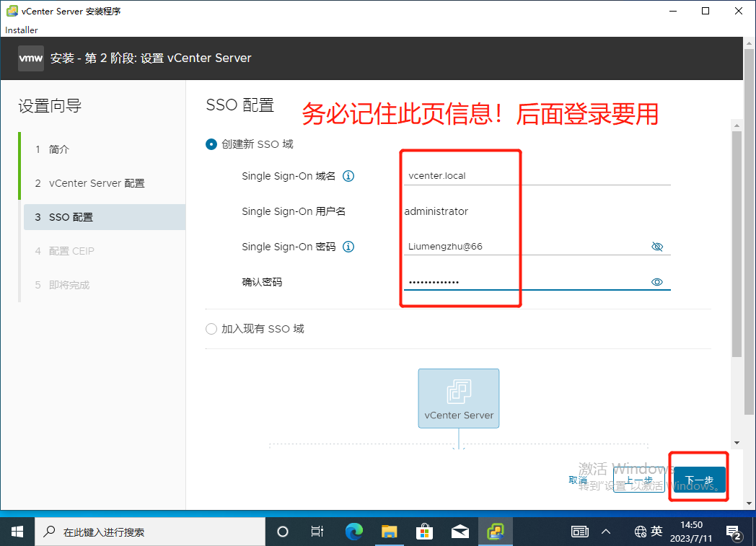Expand hidden system tray icons chevron
This screenshot has width=756, height=546.
pyautogui.click(x=606, y=532)
